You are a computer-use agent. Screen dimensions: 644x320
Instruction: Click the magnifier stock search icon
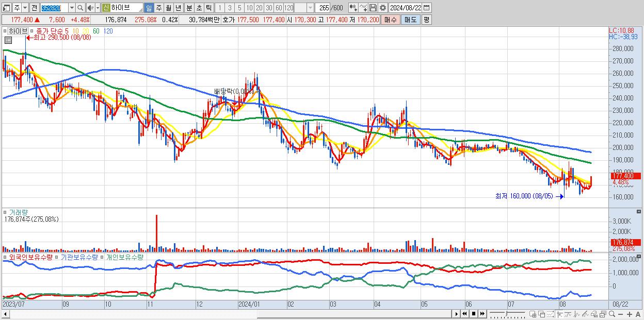pos(80,8)
